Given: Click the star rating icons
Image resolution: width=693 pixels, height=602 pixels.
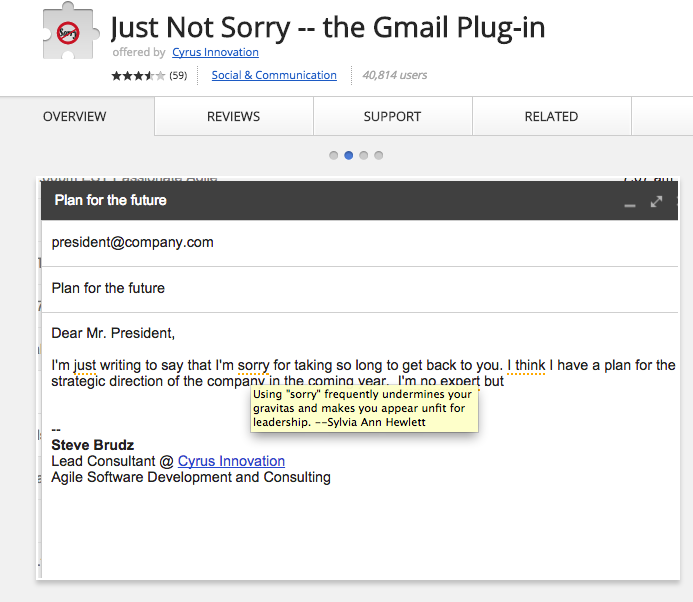Looking at the screenshot, I should tap(138, 76).
